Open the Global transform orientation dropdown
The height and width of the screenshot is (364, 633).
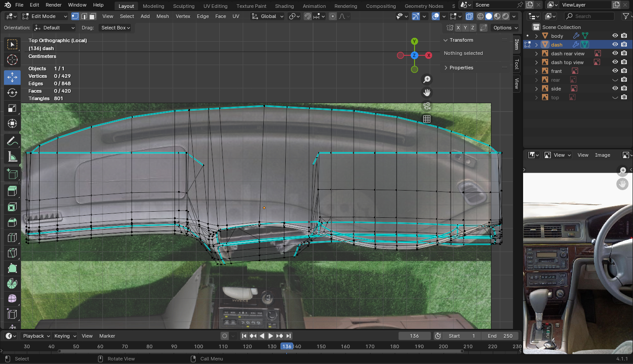[268, 16]
